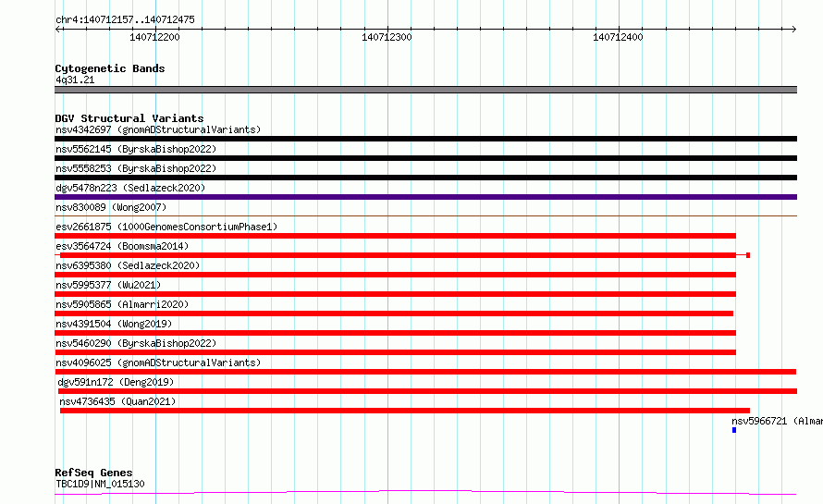Image resolution: width=823 pixels, height=504 pixels.
Task: Click the ruler's right arrow end
Action: click(x=793, y=29)
